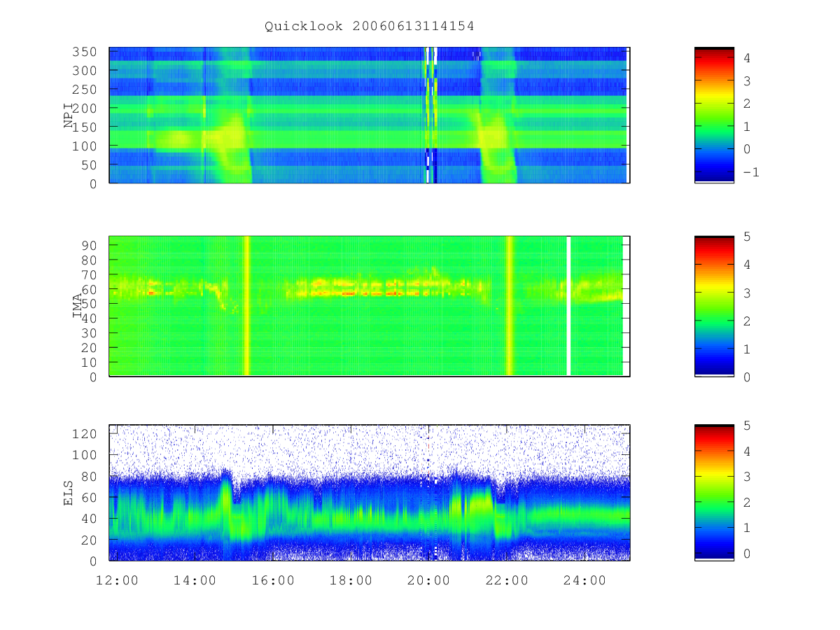This screenshot has width=840, height=630.
Task: Click the yellow vertical stripe near 15:20 in IMA
Action: pyautogui.click(x=246, y=307)
